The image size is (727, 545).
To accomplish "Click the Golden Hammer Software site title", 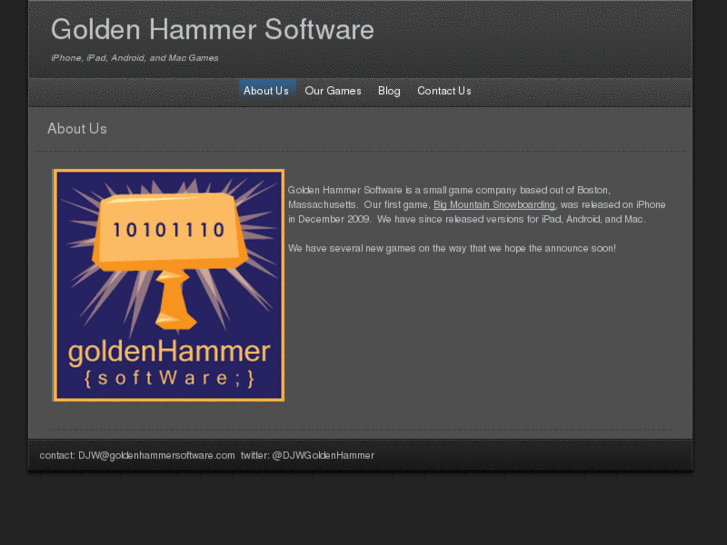I will click(212, 29).
